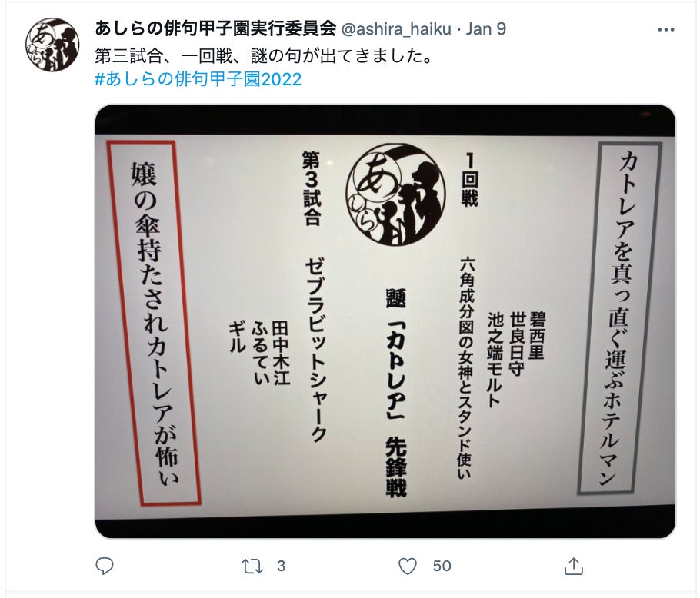Open the ashira_haiku profile avatar
700x598 pixels.
coord(52,45)
